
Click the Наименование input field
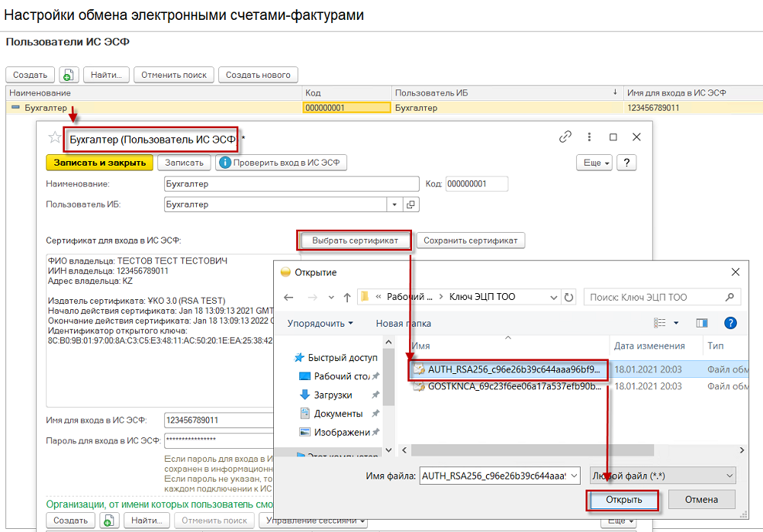pyautogui.click(x=291, y=184)
